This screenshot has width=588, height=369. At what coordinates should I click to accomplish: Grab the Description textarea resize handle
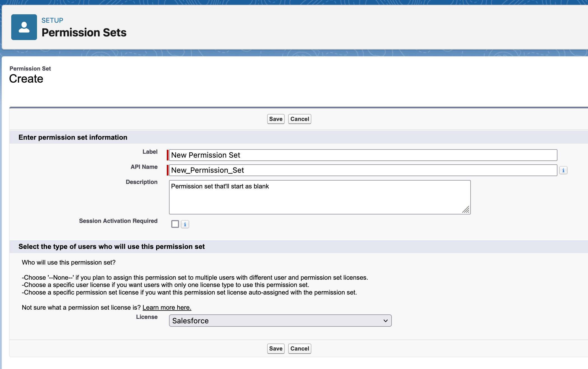[466, 210]
